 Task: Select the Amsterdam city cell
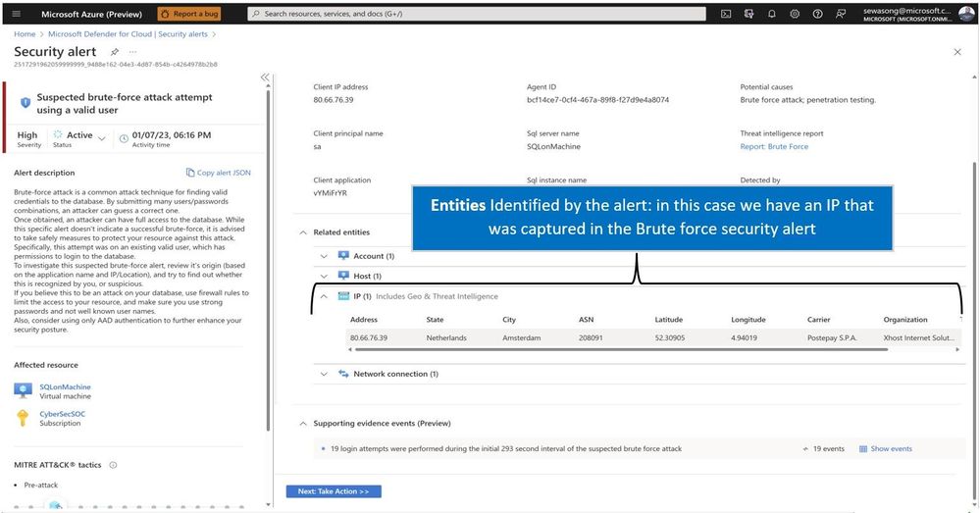(x=522, y=337)
